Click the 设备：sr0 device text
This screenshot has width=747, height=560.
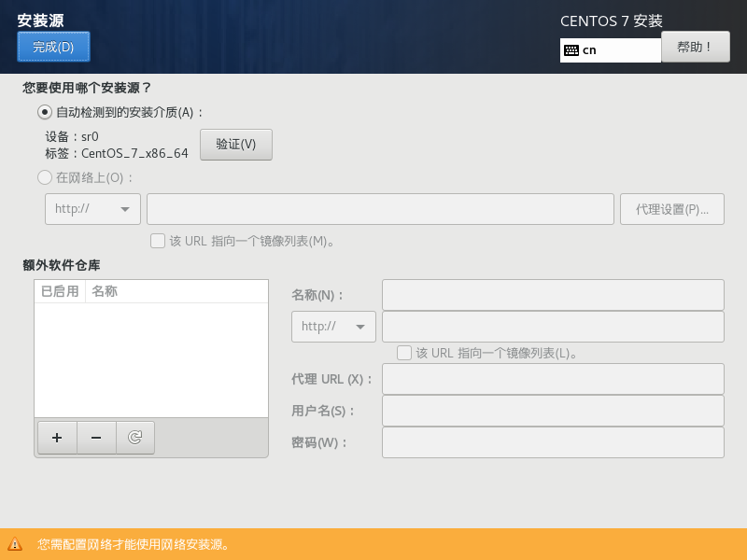point(72,136)
